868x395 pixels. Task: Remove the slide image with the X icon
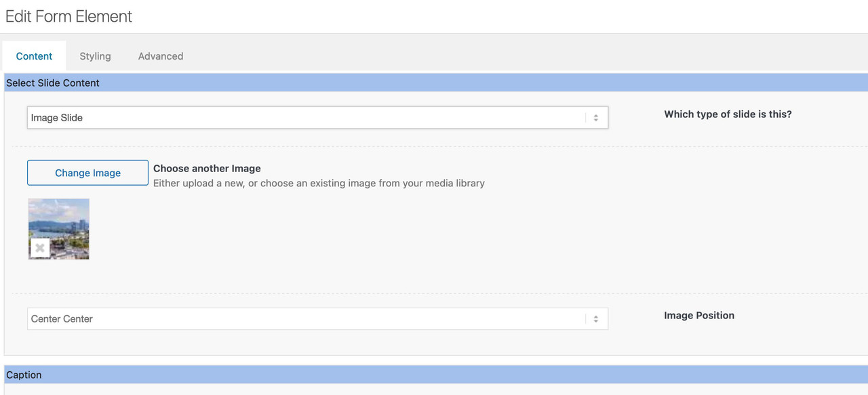coord(40,248)
